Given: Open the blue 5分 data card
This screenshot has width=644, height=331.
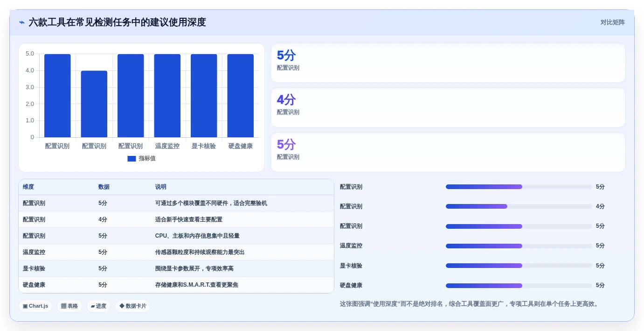Looking at the screenshot, I should pyautogui.click(x=448, y=63).
